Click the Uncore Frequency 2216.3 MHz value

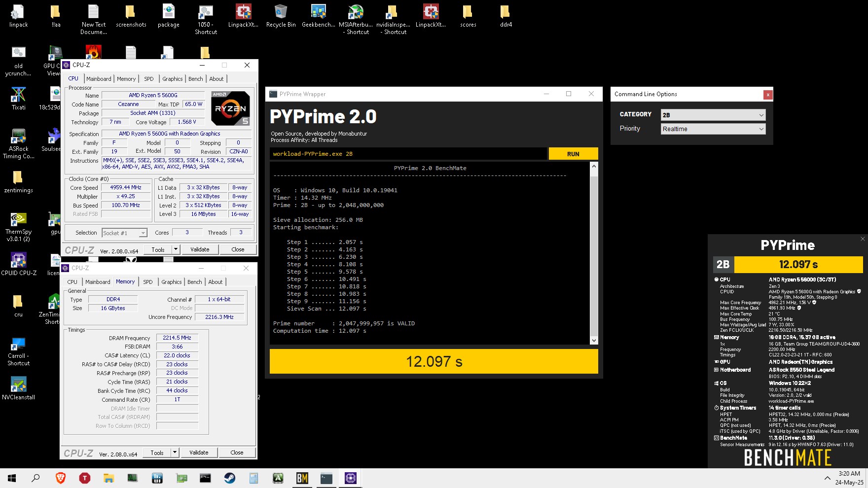219,317
